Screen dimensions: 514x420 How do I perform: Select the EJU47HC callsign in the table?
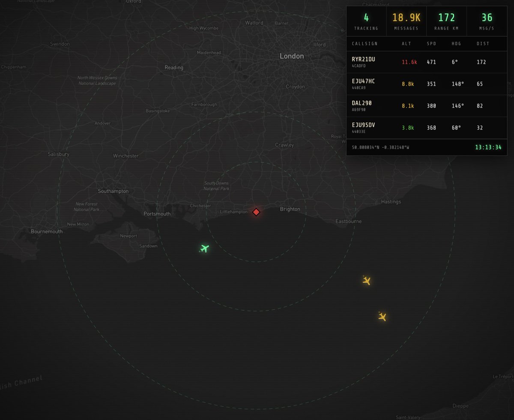[363, 81]
